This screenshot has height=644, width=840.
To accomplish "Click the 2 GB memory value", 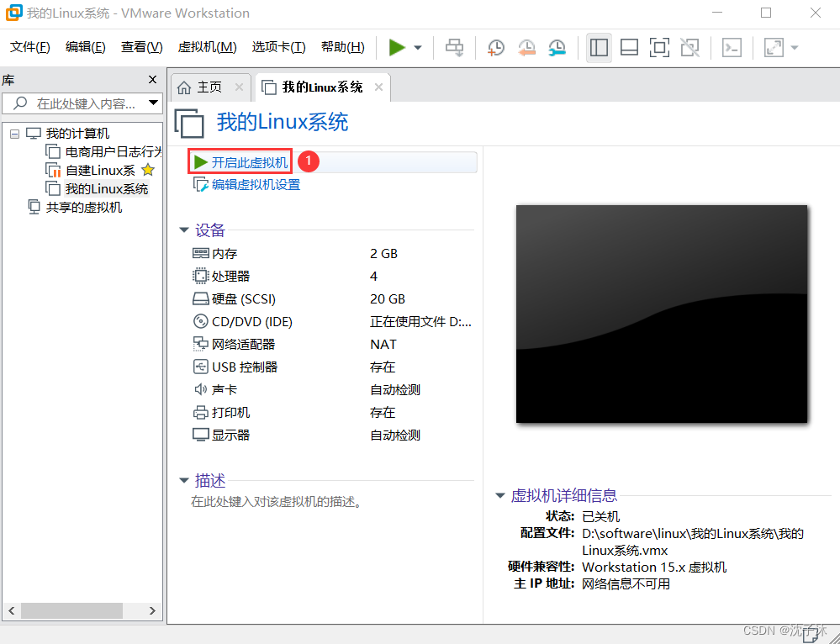I will [x=383, y=253].
